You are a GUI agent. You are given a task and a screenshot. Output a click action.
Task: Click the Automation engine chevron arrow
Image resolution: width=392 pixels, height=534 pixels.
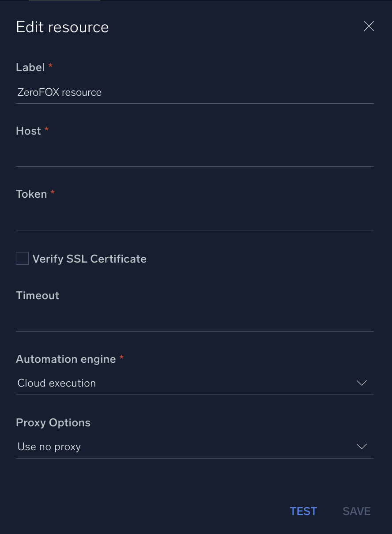[361, 383]
